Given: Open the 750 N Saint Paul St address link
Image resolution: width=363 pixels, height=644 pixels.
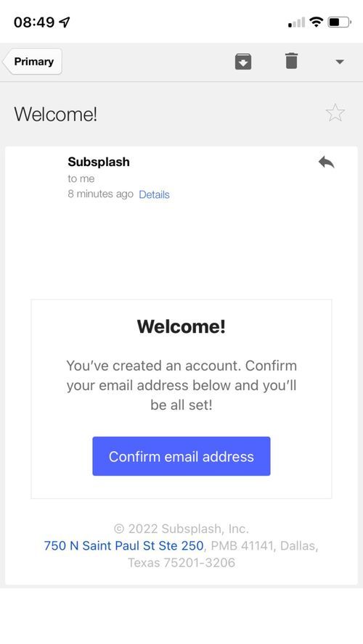Looking at the screenshot, I should pos(123,545).
